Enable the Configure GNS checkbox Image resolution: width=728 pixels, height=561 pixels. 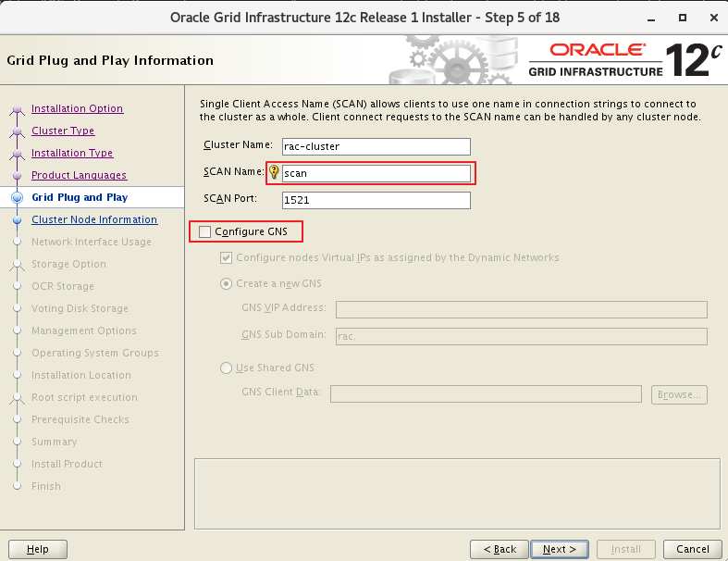(x=204, y=231)
